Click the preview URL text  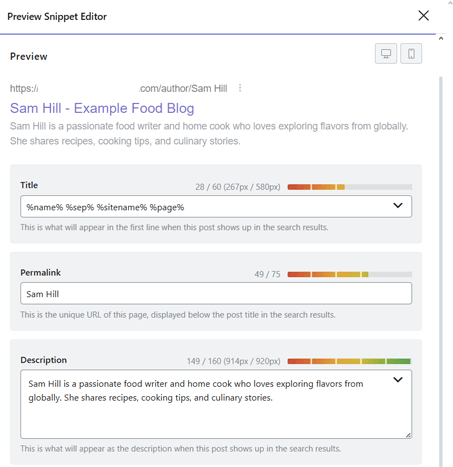(119, 88)
